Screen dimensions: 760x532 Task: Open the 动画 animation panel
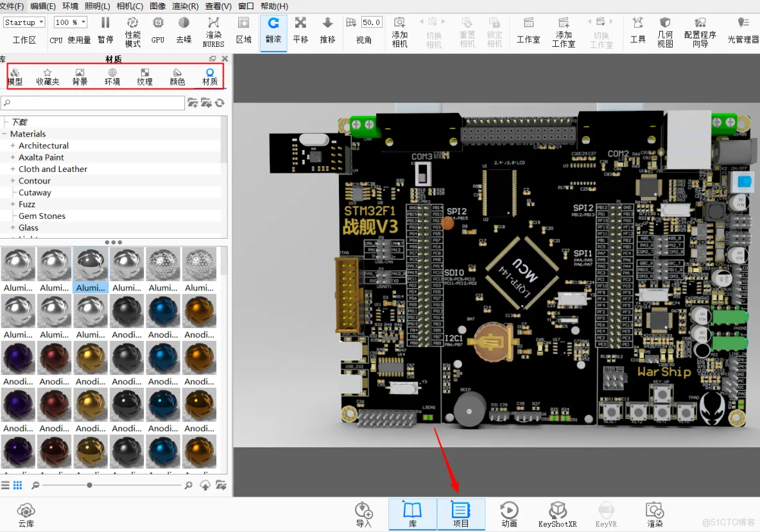click(x=510, y=515)
